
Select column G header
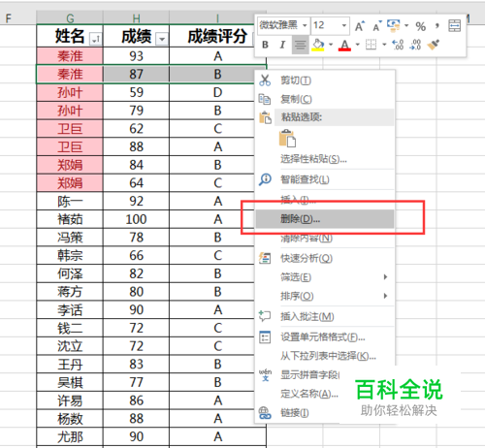[x=70, y=18]
